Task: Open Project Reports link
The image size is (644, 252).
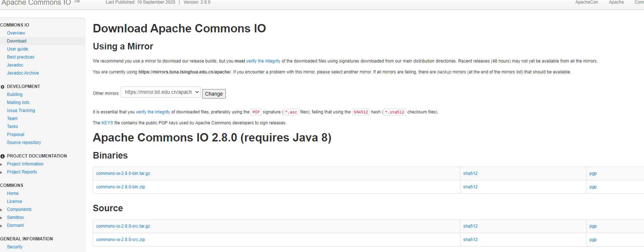Action: tap(22, 172)
